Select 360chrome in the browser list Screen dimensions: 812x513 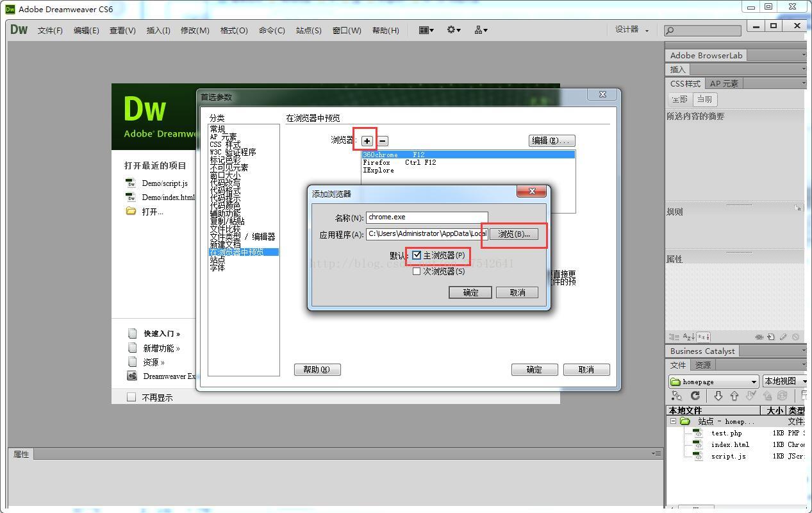tap(468, 155)
